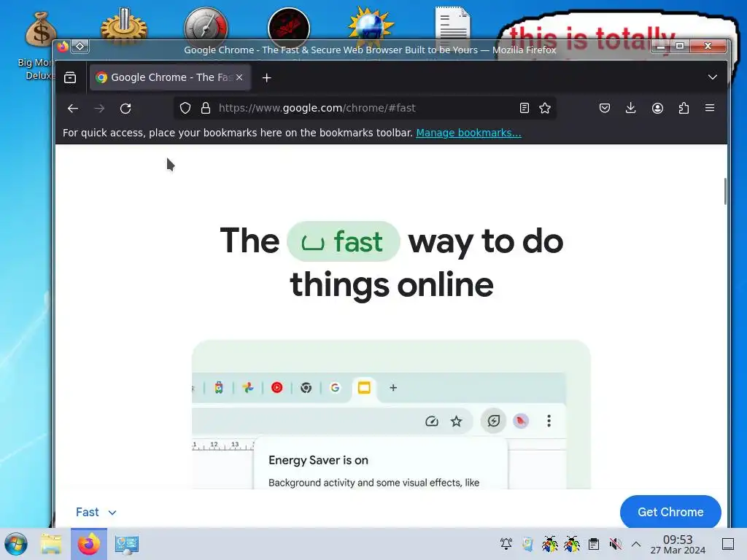Screen dimensions: 747x560
Task: Open Firefox View recent browsing icon
Action: (x=70, y=77)
